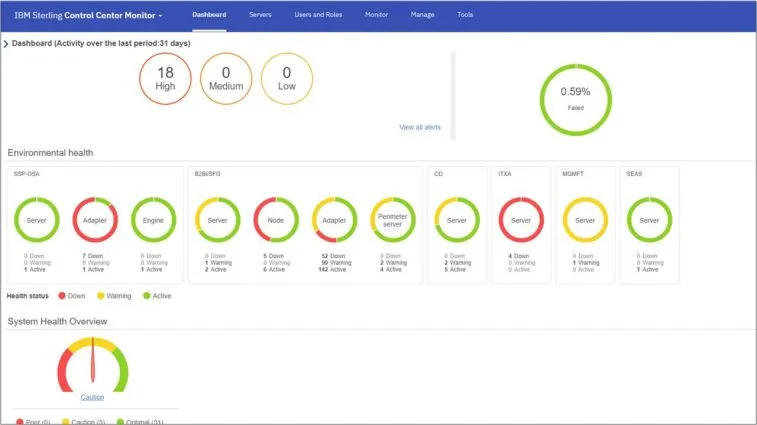This screenshot has height=425, width=757.
Task: Select the Perimeter server donut chart
Action: pyautogui.click(x=393, y=219)
